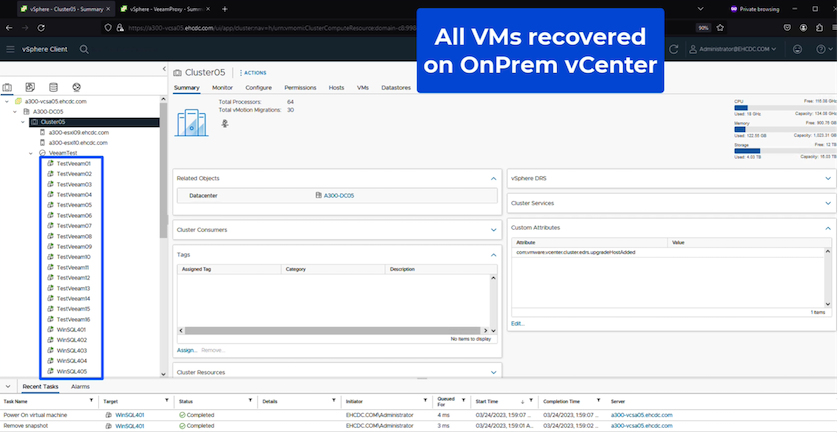Click Edit... under Custom Attributes
The width and height of the screenshot is (840, 434).
click(x=518, y=324)
